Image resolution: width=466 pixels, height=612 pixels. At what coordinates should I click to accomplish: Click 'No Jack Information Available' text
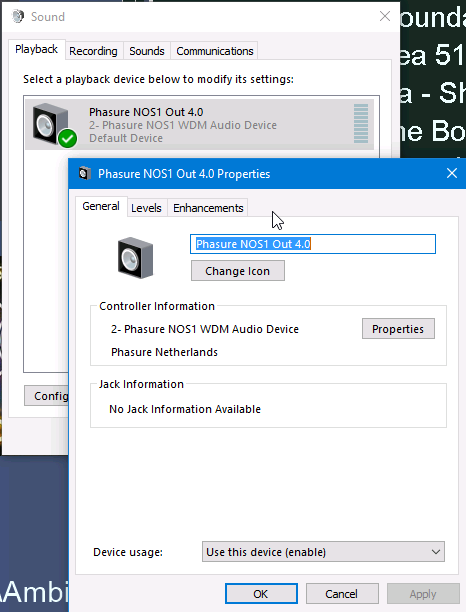[x=185, y=409]
